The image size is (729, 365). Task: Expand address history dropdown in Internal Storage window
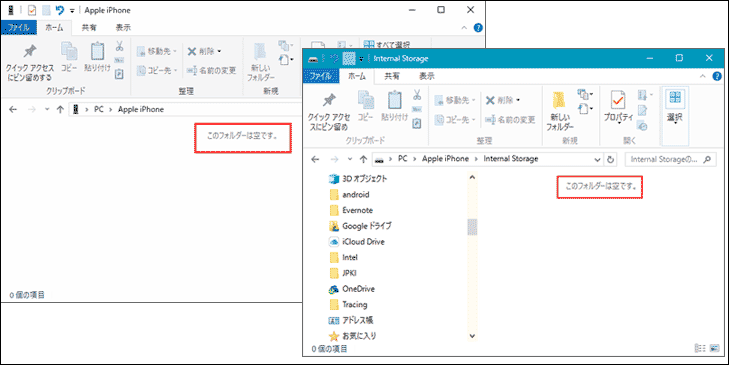coord(597,159)
